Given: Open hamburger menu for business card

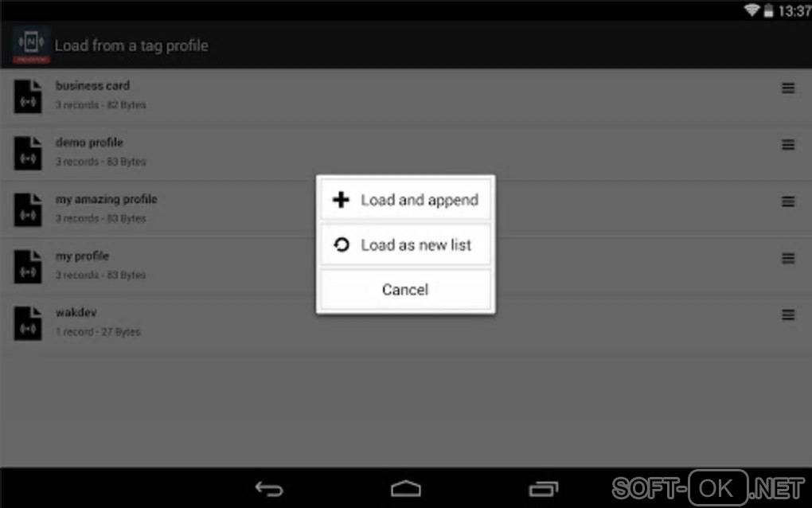Looking at the screenshot, I should point(788,88).
